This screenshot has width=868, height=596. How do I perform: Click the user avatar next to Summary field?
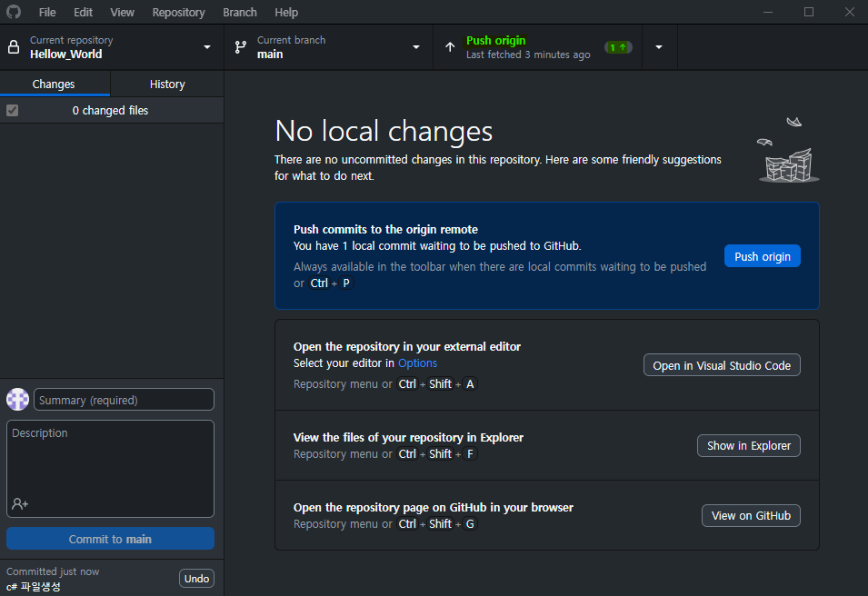click(17, 399)
